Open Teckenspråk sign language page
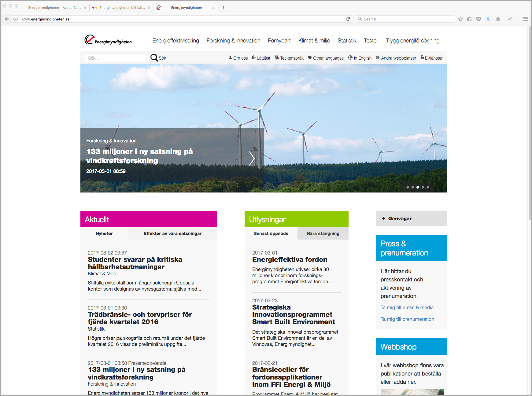 [289, 58]
